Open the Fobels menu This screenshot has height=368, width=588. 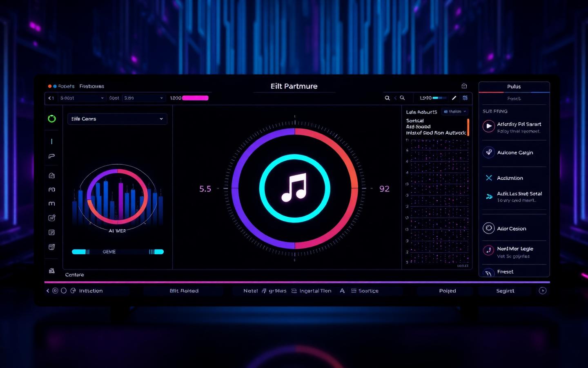(x=66, y=86)
